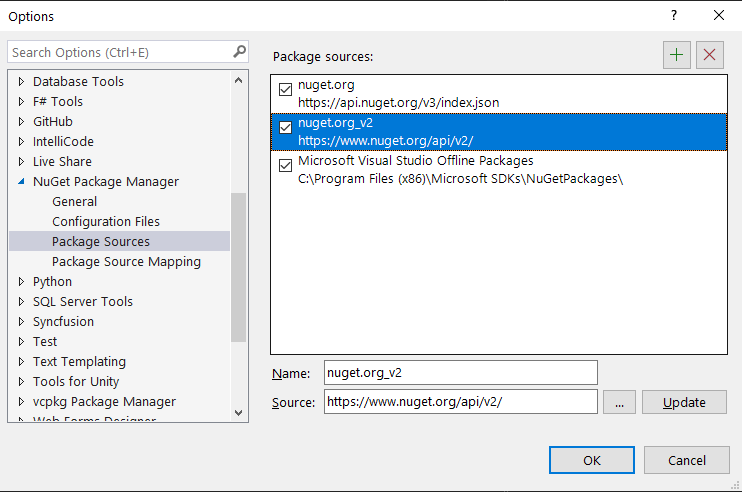Click the question mark help icon
The height and width of the screenshot is (492, 742).
click(674, 16)
